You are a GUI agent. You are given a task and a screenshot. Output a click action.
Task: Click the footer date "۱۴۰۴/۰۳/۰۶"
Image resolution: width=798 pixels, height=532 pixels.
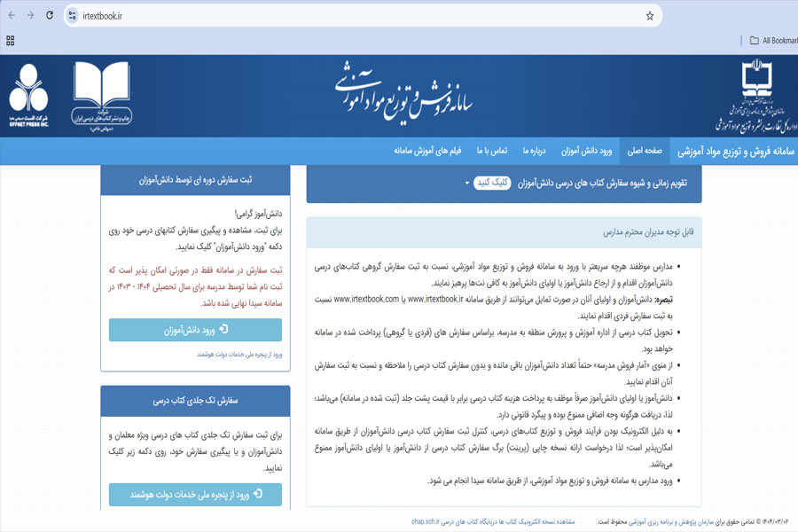[x=775, y=522]
